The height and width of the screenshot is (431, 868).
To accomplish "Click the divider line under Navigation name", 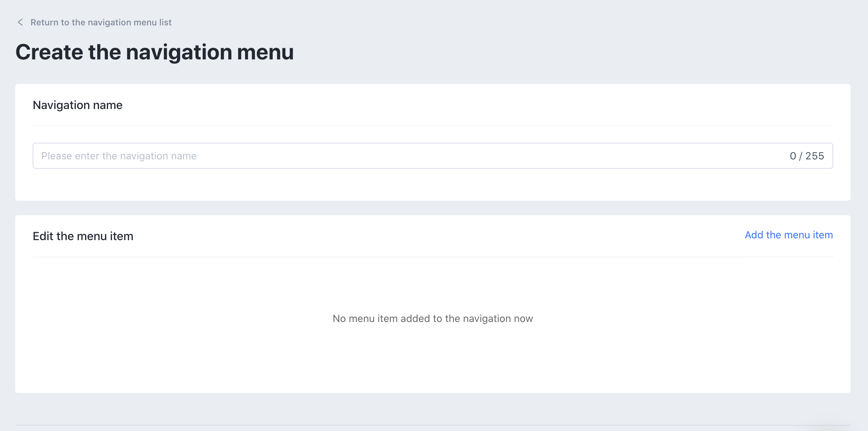I will coord(433,126).
